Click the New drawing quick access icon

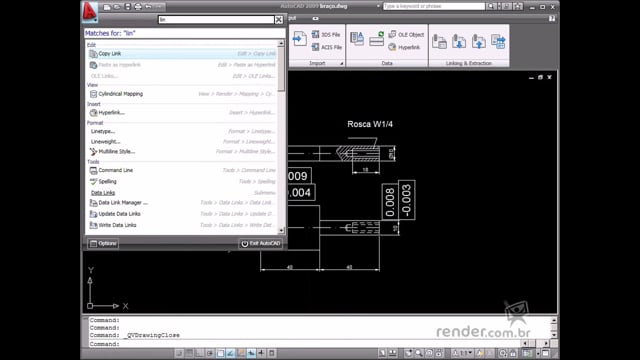click(107, 7)
